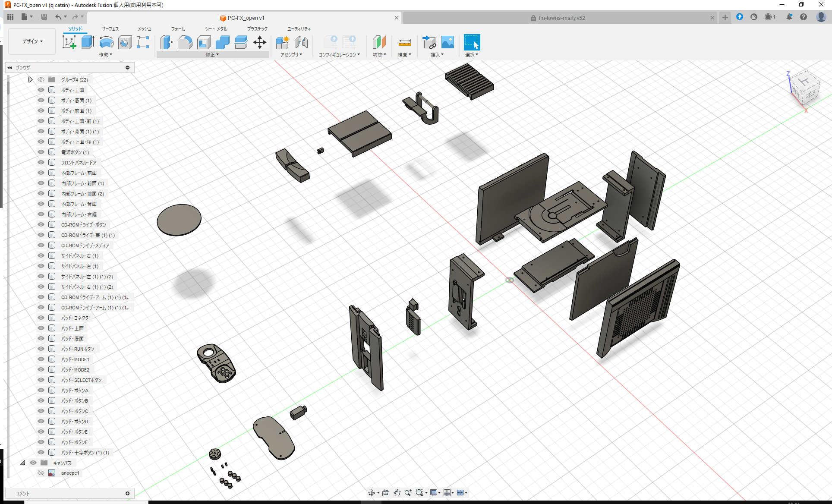Open the Measure tool under 検査
The height and width of the screenshot is (504, 832).
[x=404, y=42]
